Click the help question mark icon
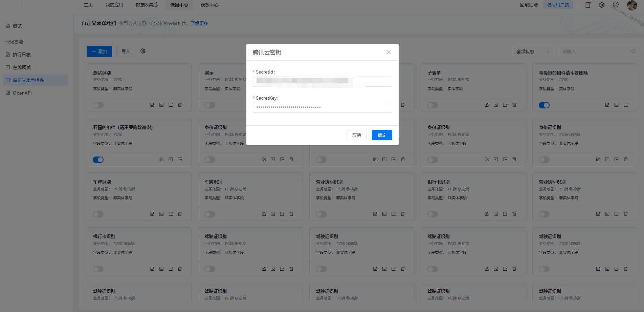The height and width of the screenshot is (312, 644). coord(616,5)
